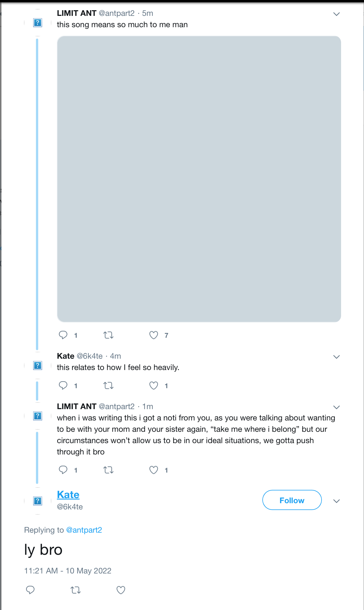
Task: Expand the menu chevron on Kate's 4m tweet
Action: point(336,357)
